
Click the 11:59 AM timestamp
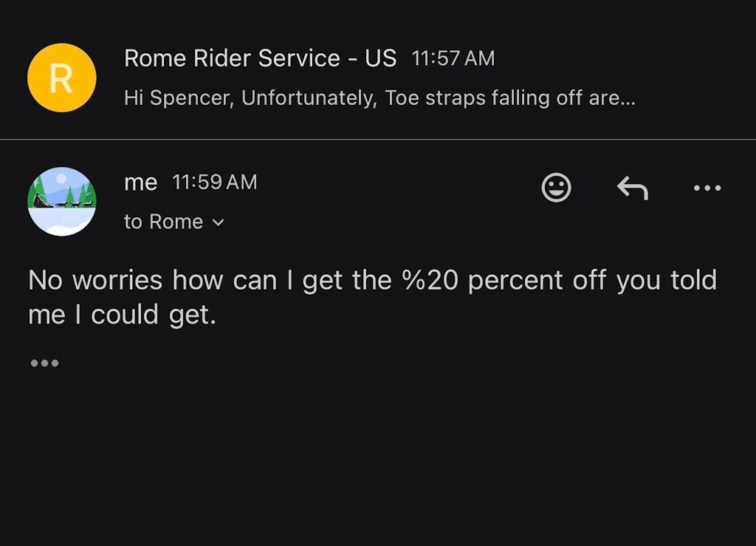point(214,182)
